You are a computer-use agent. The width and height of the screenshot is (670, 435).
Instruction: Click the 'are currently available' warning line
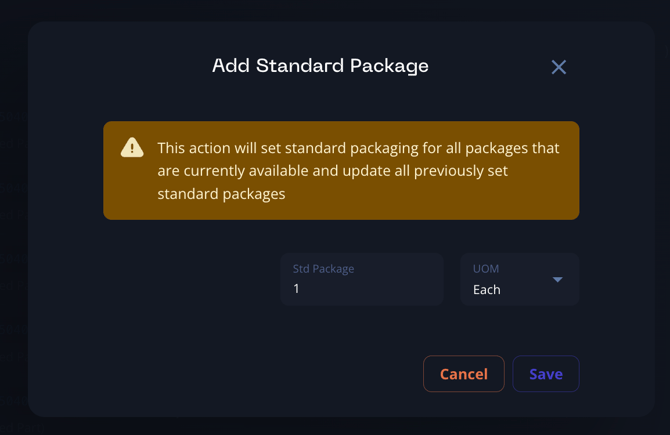pyautogui.click(x=332, y=171)
